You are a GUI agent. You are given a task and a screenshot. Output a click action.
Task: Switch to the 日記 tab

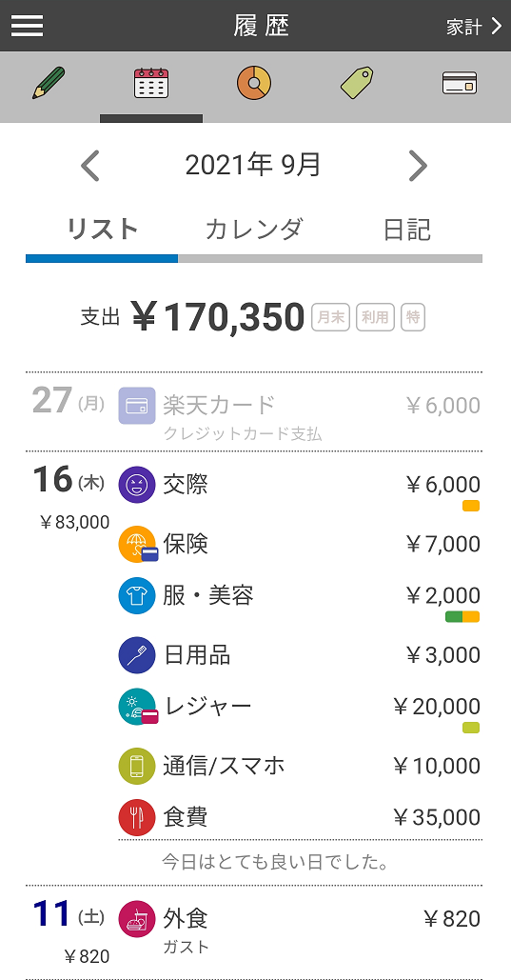click(406, 230)
